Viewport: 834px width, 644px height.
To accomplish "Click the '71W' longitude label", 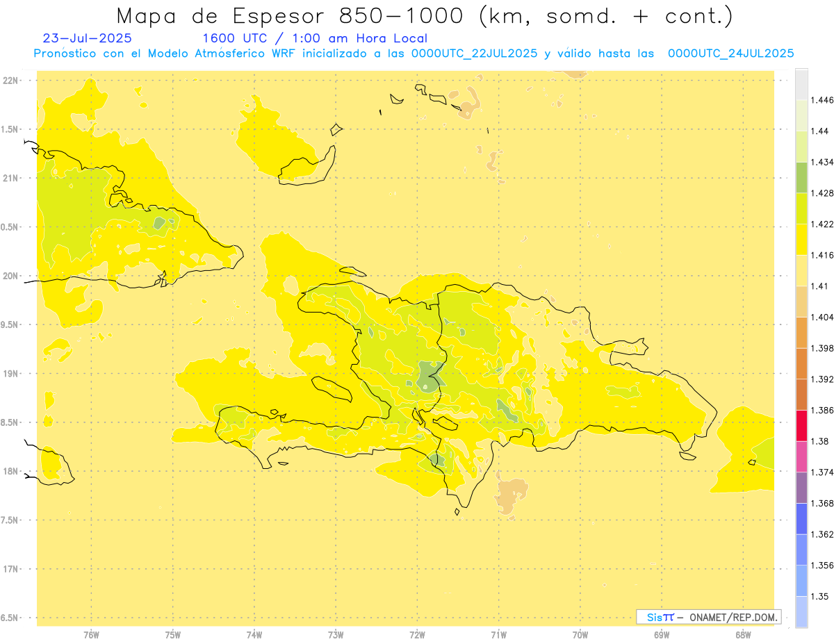I will (498, 634).
